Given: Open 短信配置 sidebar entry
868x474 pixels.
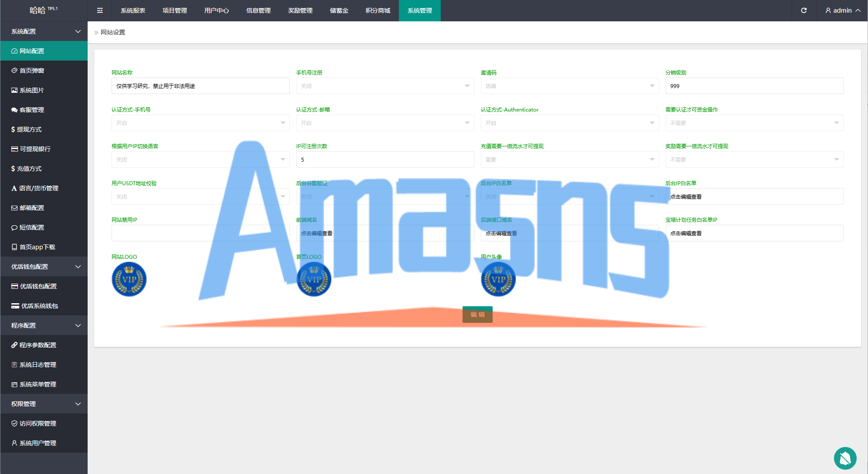Looking at the screenshot, I should (32, 227).
